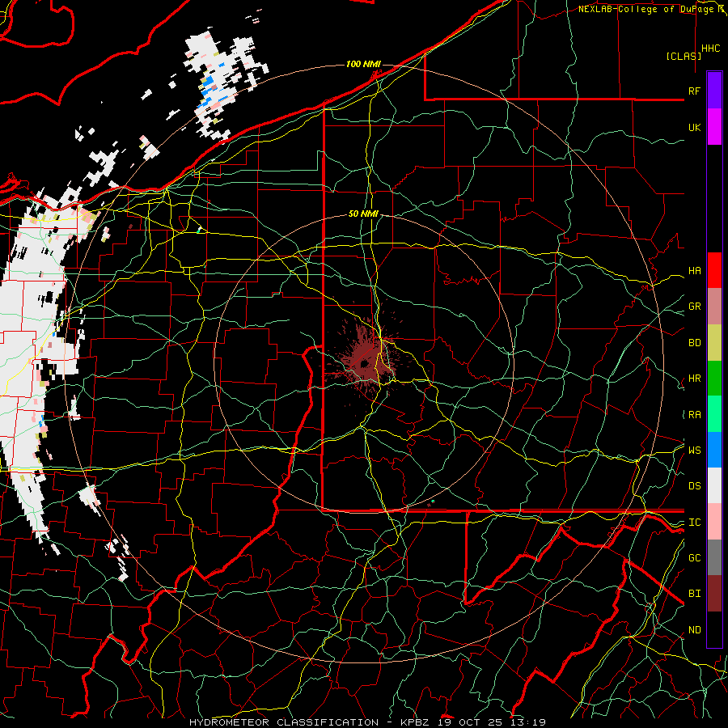
Task: Click the HR legend label
Action: pyautogui.click(x=694, y=379)
